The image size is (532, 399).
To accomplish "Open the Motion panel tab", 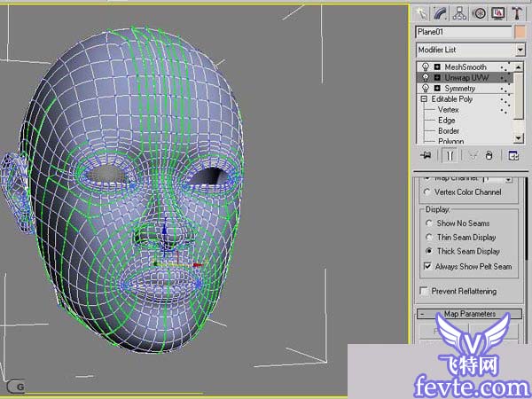I will (480, 12).
